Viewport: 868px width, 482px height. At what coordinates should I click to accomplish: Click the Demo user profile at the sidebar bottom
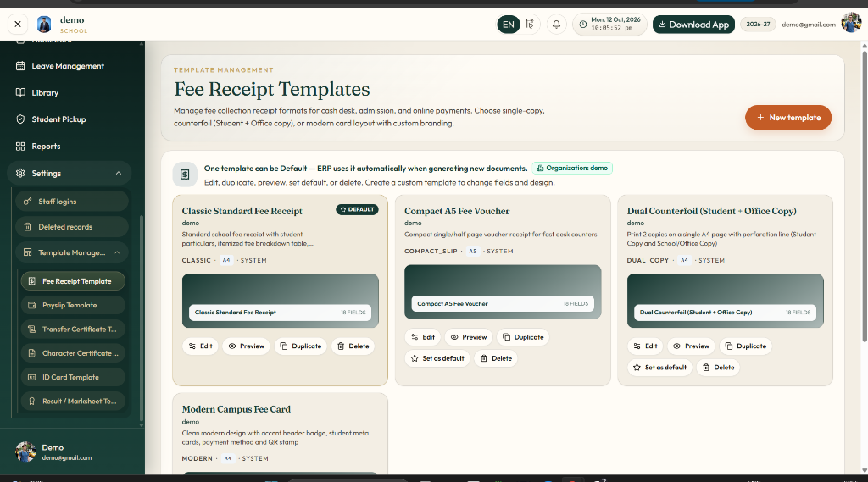coord(53,452)
